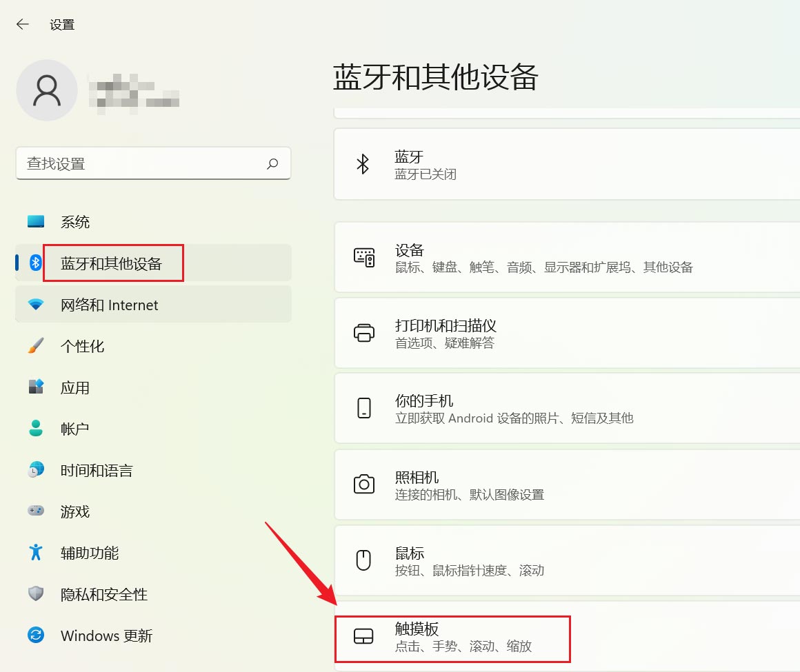Click the 查找设置 search field
800x672 pixels.
[153, 163]
